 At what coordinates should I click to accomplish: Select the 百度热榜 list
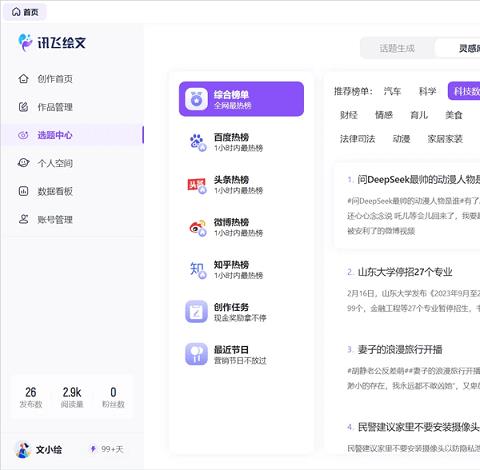point(241,142)
